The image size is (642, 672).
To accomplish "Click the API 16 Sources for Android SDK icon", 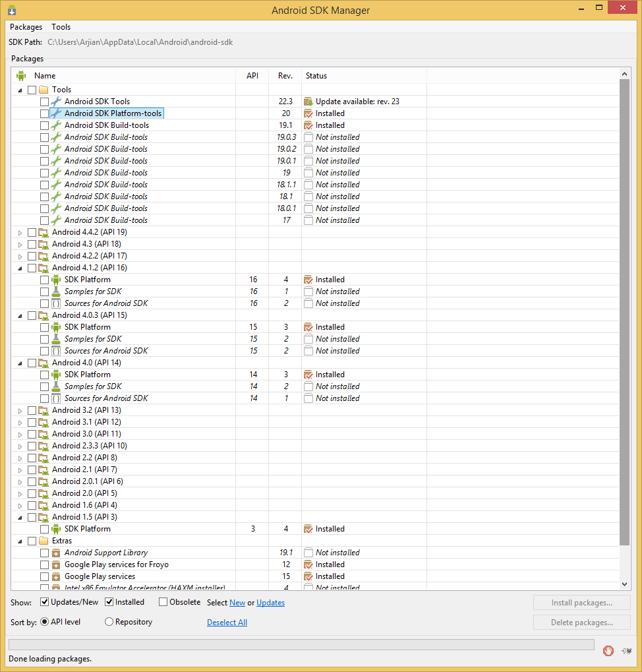I will pyautogui.click(x=56, y=303).
